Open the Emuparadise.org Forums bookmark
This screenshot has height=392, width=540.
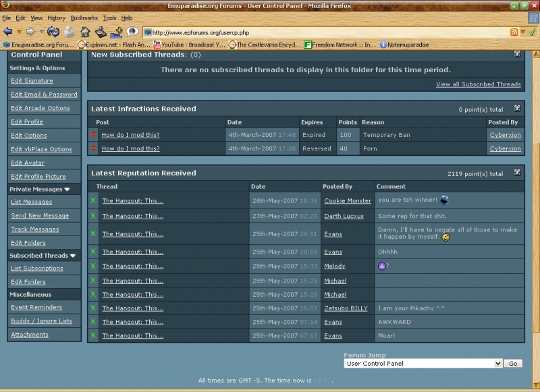[38, 45]
